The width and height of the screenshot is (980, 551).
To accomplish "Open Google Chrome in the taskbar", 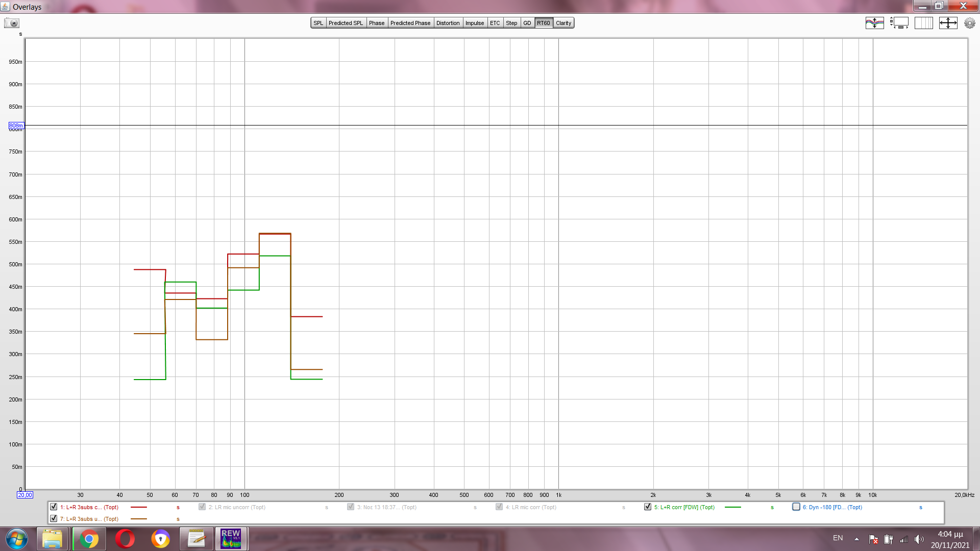I will (89, 539).
